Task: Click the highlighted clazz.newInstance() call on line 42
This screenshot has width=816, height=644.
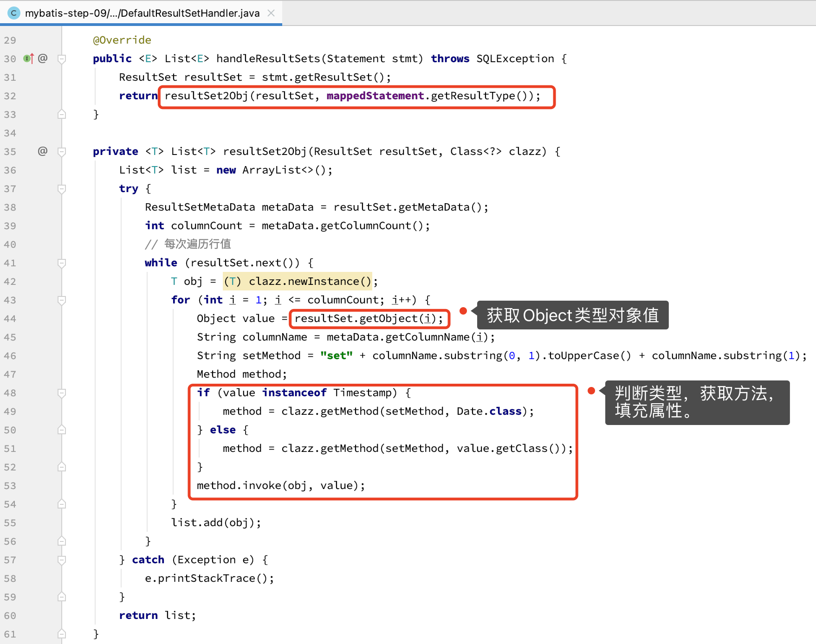Action: point(310,281)
